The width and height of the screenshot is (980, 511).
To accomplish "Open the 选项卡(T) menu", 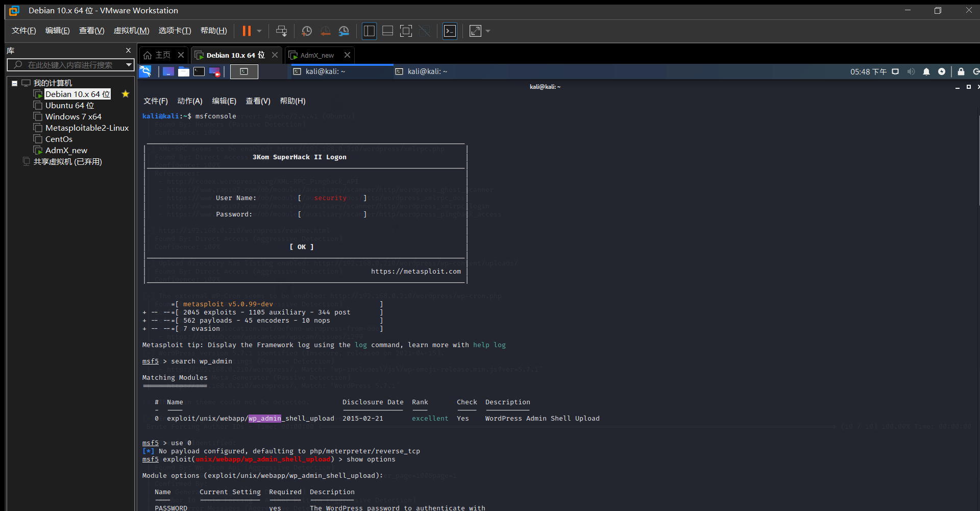I will pyautogui.click(x=175, y=31).
